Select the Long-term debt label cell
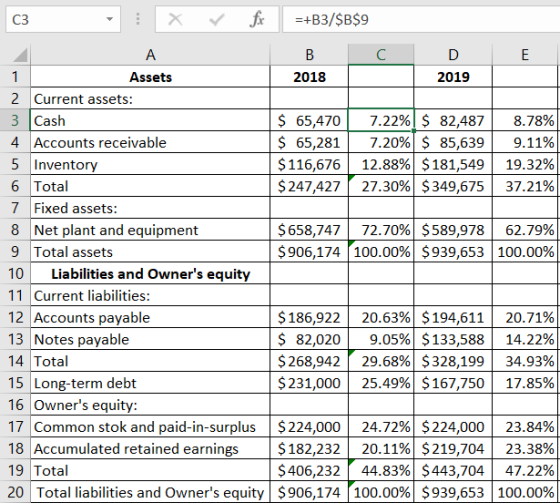 pos(150,383)
